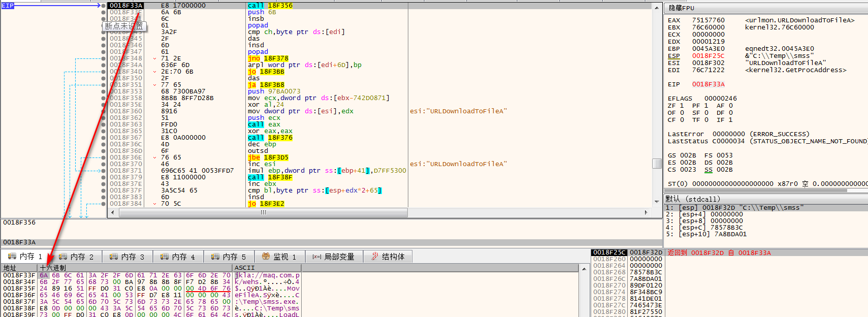
Task: Show the 局部变量 tab
Action: click(333, 257)
